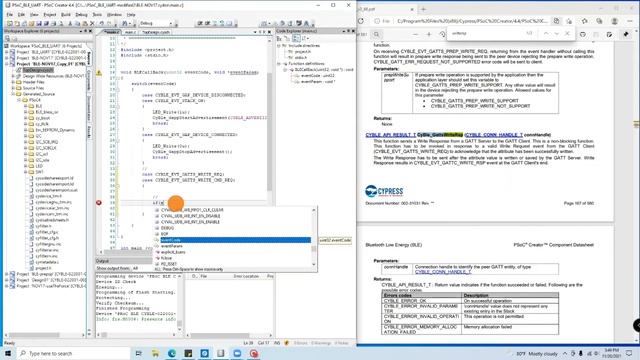Open the Project menu
Image resolution: width=640 pixels, height=360 pixels.
pyautogui.click(x=49, y=15)
